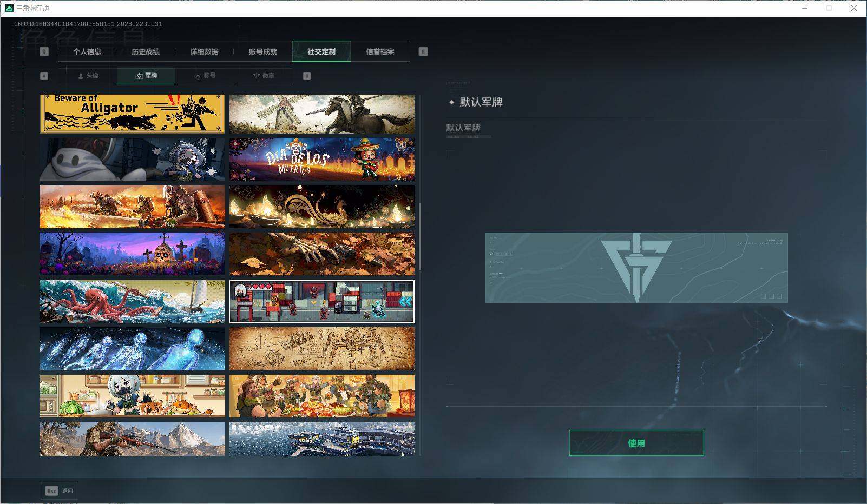The height and width of the screenshot is (504, 867).
Task: Click the E key hint icon
Action: click(x=423, y=51)
